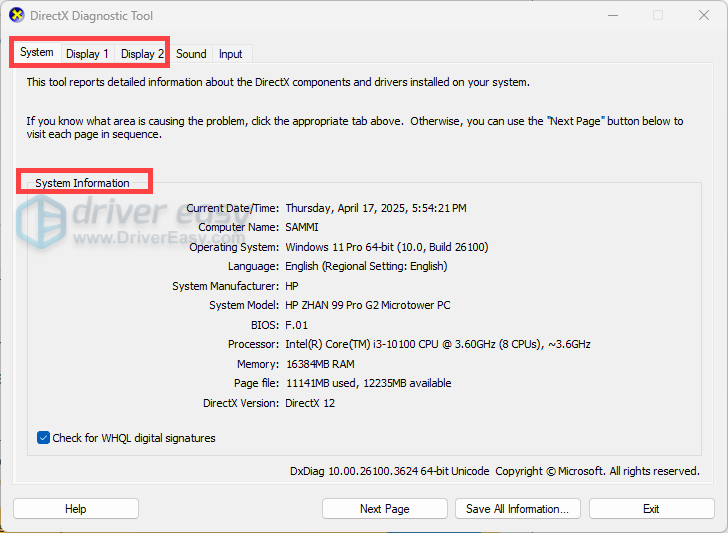728x533 pixels.
Task: Click the DirectX Diagnostic Tool title bar icon
Action: click(x=17, y=16)
